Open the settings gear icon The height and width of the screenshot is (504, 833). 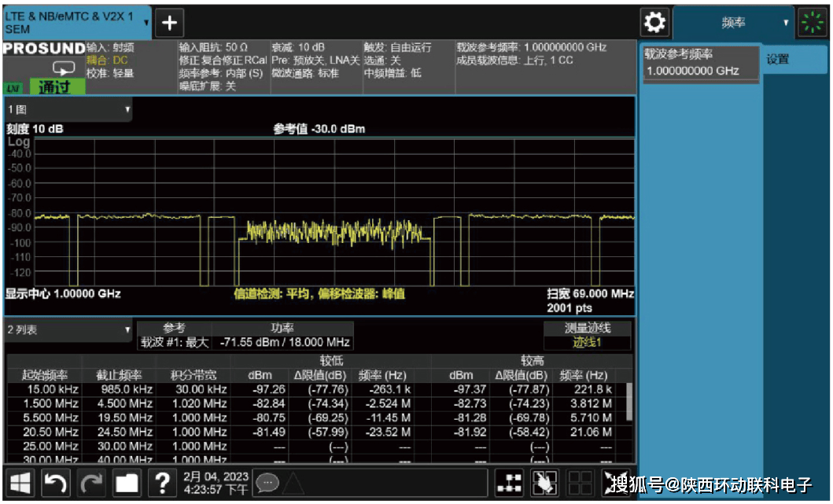654,23
